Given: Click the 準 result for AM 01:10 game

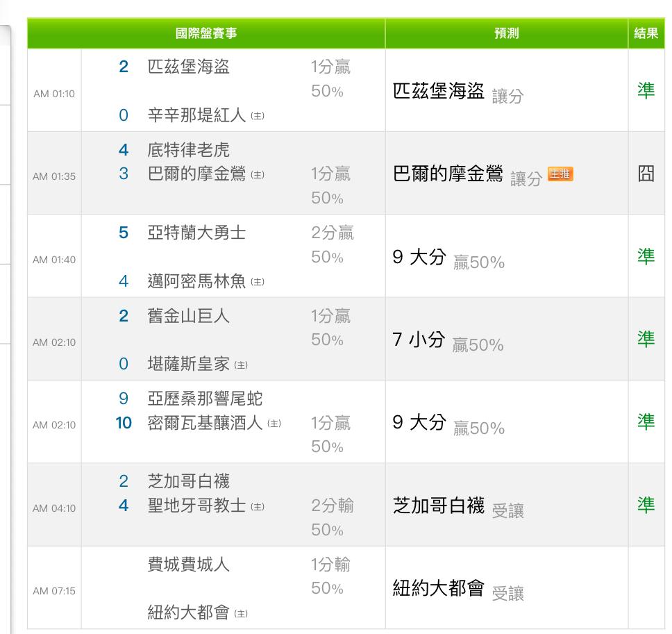Looking at the screenshot, I should pos(646,90).
